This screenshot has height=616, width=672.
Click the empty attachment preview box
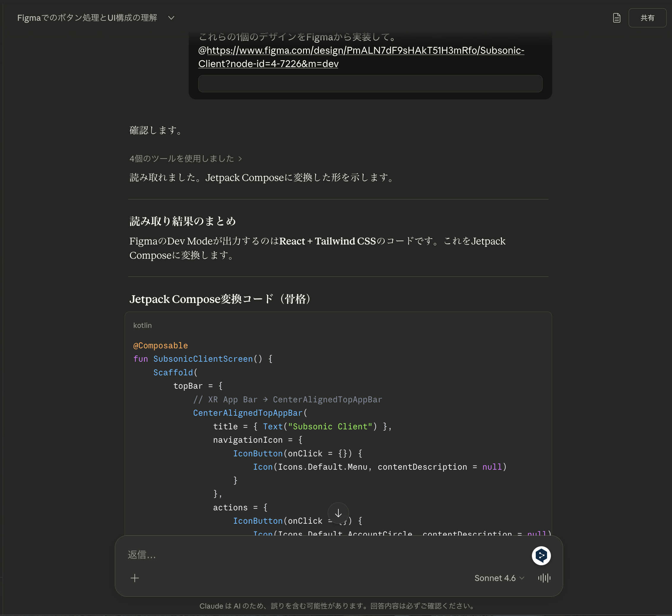(x=370, y=84)
